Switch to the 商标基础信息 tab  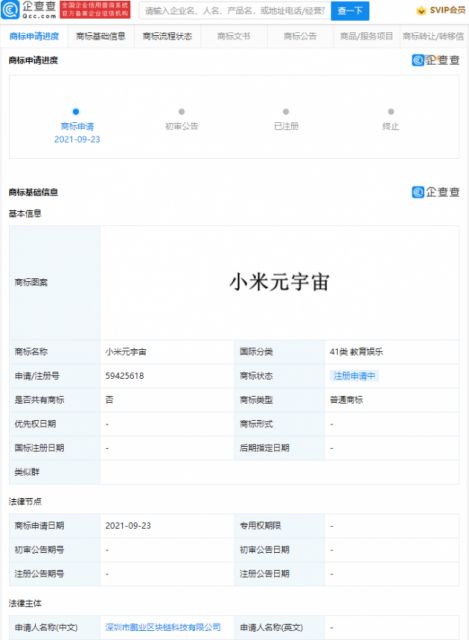[101, 36]
